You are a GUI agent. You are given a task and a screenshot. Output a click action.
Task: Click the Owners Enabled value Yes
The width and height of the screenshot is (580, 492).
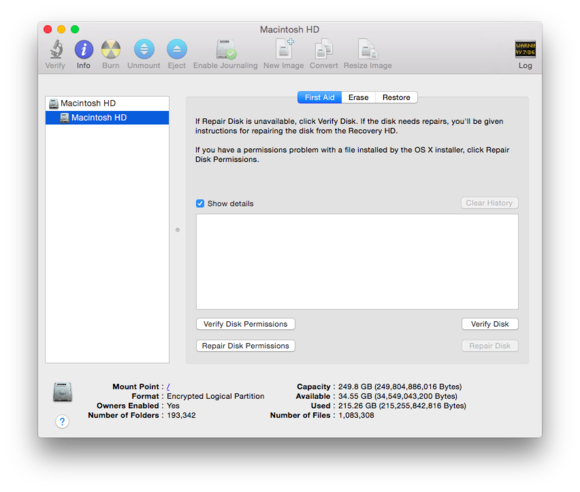point(173,406)
